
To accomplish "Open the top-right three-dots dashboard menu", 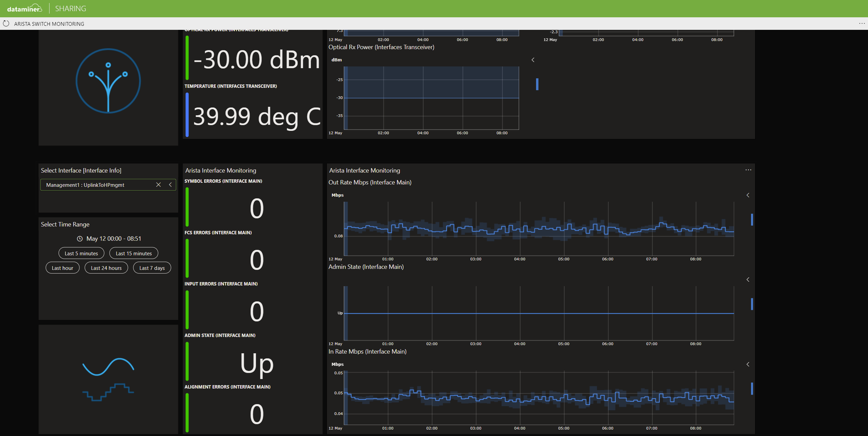I will coord(862,23).
